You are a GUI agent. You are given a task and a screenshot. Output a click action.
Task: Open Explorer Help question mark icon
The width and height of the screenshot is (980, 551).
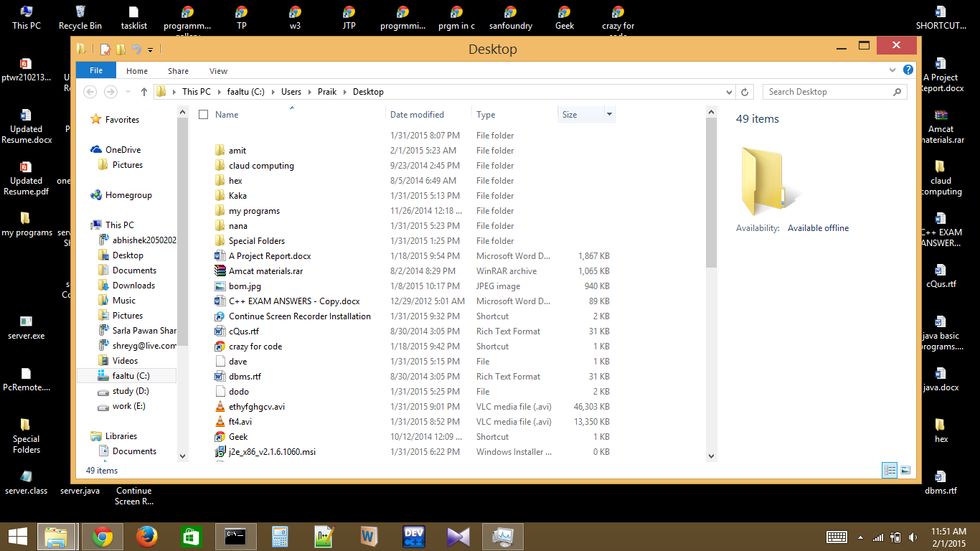tap(908, 70)
